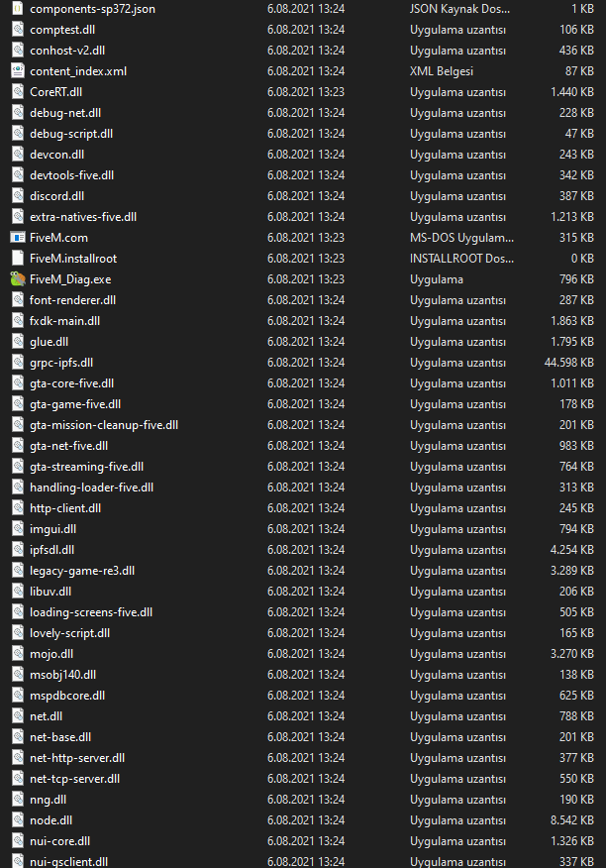Screen dimensions: 606x868
Task: Select the net-tcp-server.dll file name
Action: tap(74, 779)
